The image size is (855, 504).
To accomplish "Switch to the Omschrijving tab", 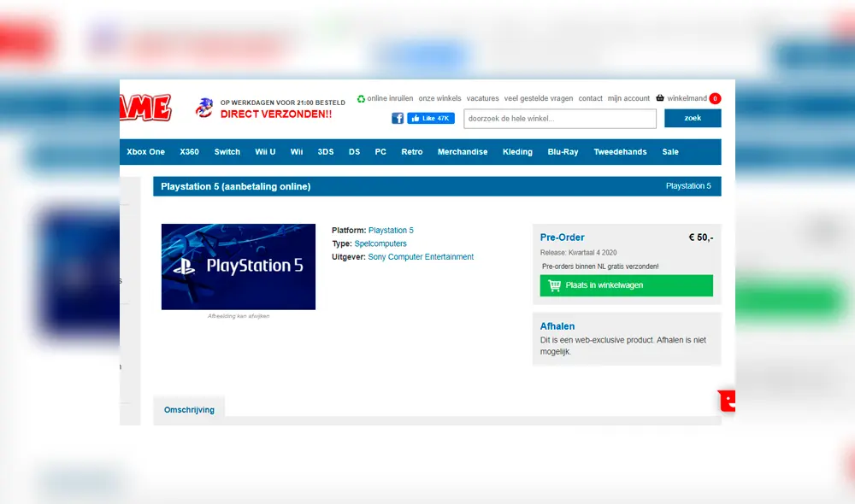I will tap(189, 409).
